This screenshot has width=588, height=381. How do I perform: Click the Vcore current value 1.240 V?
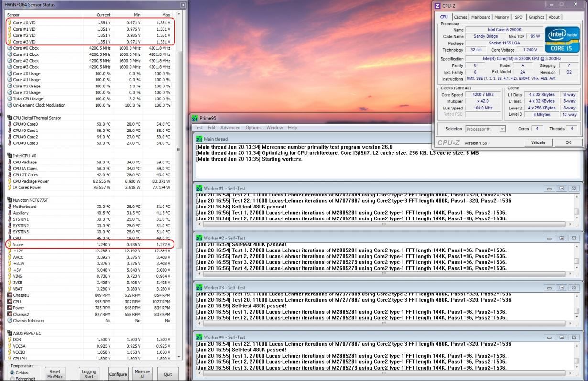(103, 244)
